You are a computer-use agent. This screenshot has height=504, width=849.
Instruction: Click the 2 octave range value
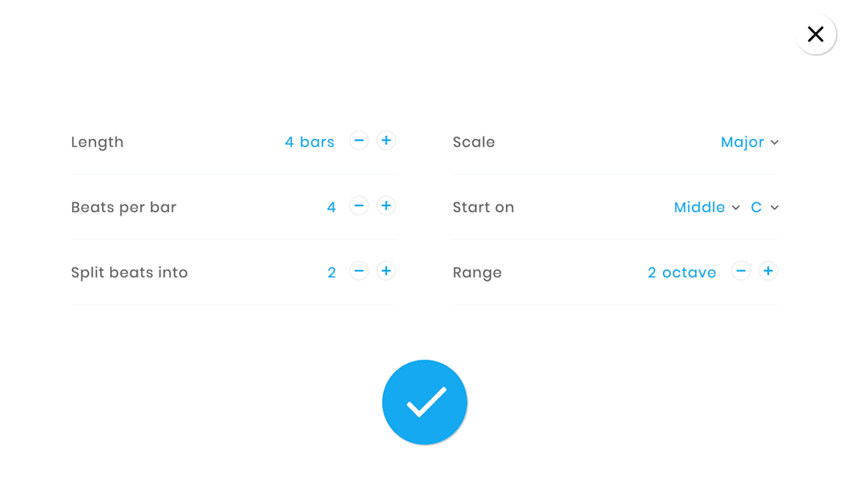pos(682,273)
